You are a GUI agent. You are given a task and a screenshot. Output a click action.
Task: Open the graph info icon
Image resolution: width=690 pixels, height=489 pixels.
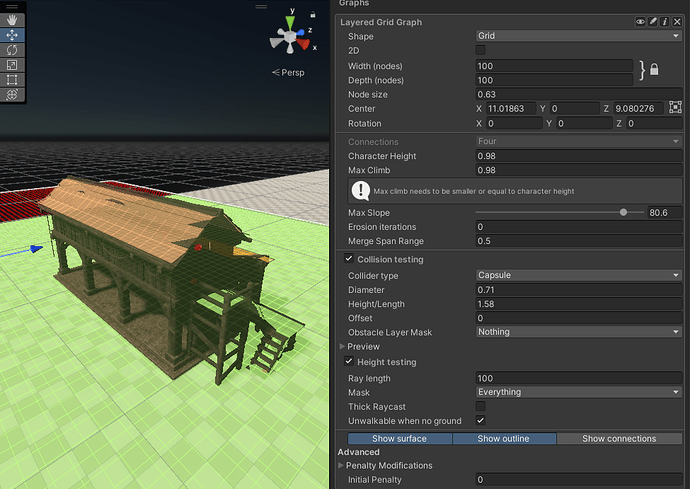tap(664, 22)
